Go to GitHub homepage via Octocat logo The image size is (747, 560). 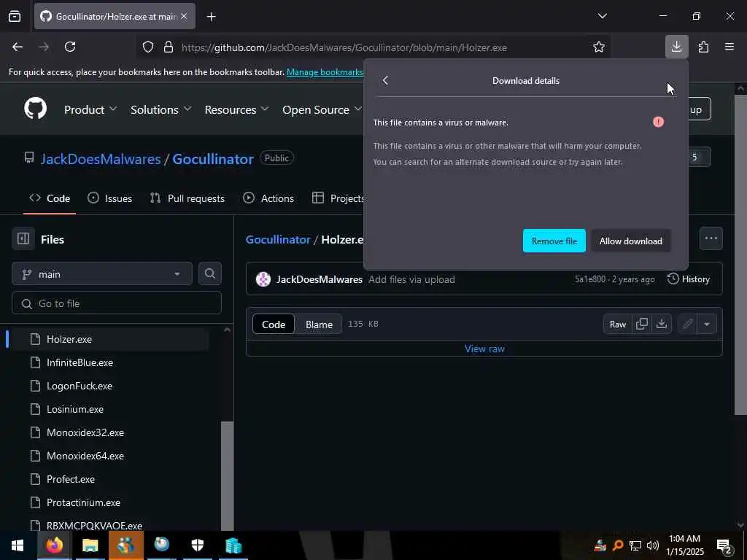click(x=36, y=109)
